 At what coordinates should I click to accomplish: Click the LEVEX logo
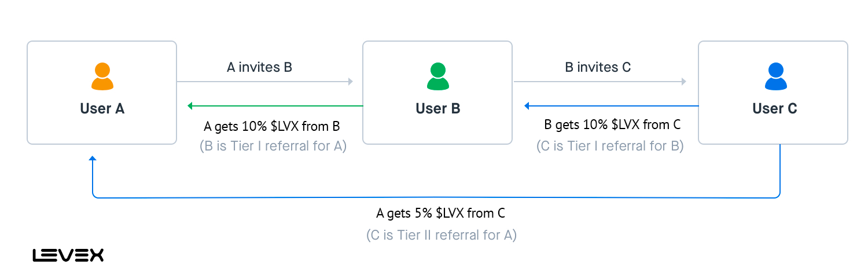[68, 255]
